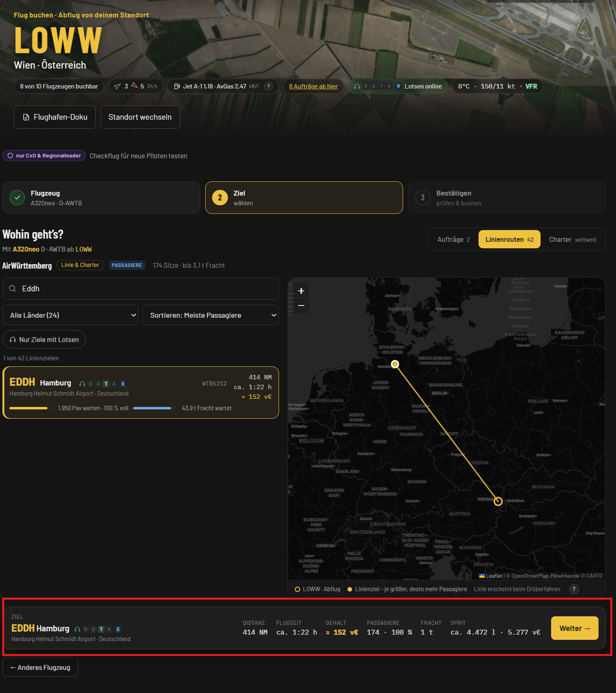Click the headset icon in Lotsen online chip
This screenshot has width=616, height=693.
coord(357,86)
